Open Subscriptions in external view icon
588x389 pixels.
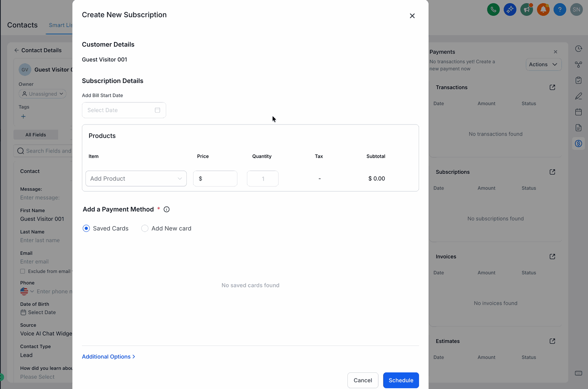tap(552, 172)
